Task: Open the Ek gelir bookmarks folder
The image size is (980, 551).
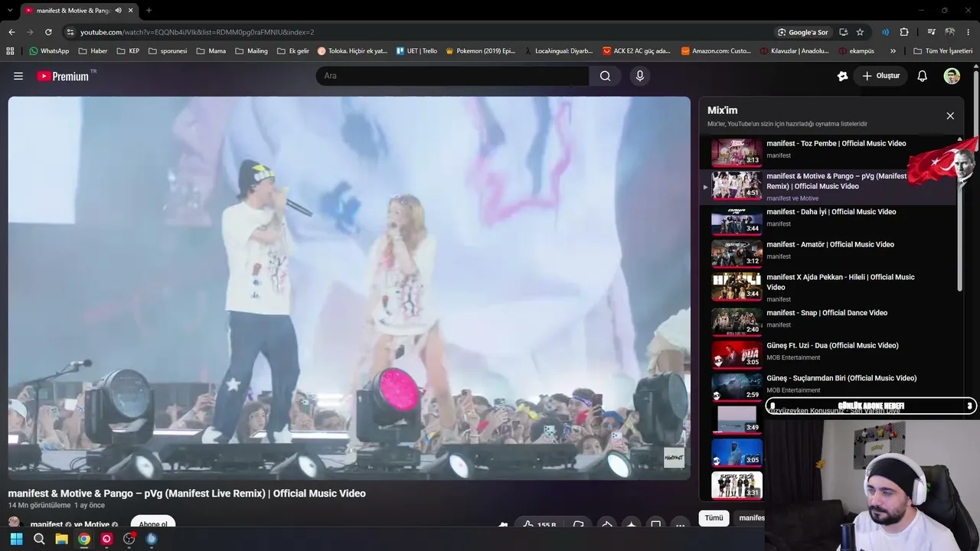Action: click(x=292, y=51)
